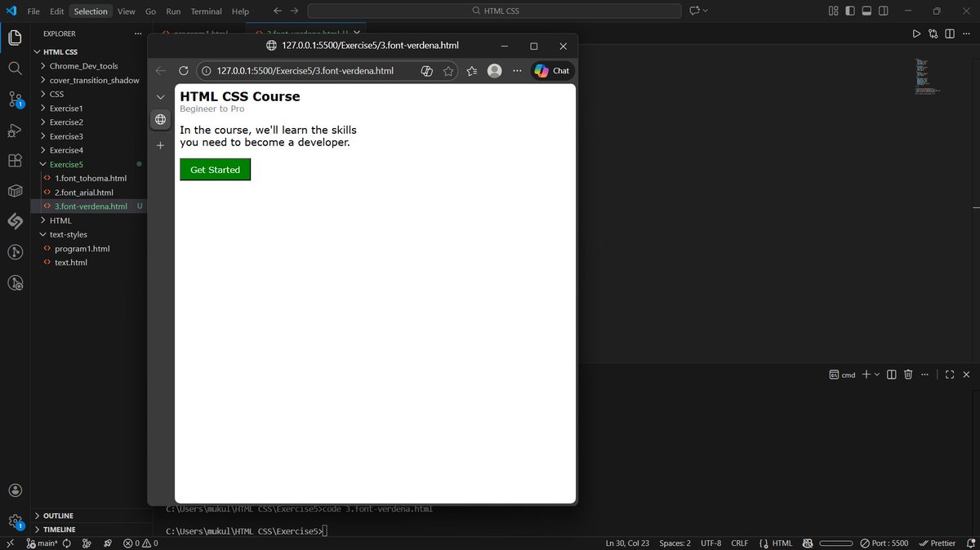Screen dimensions: 980x550
Task: Kill terminal with the trash icon
Action: pos(908,375)
